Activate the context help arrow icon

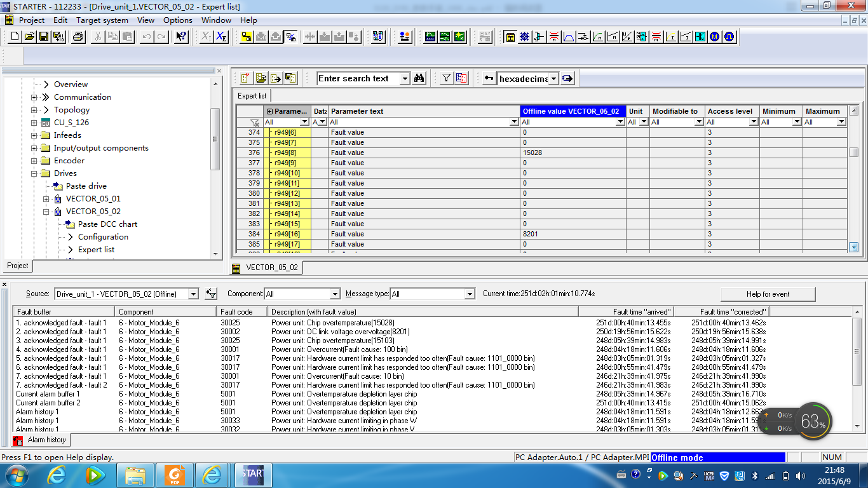(181, 37)
